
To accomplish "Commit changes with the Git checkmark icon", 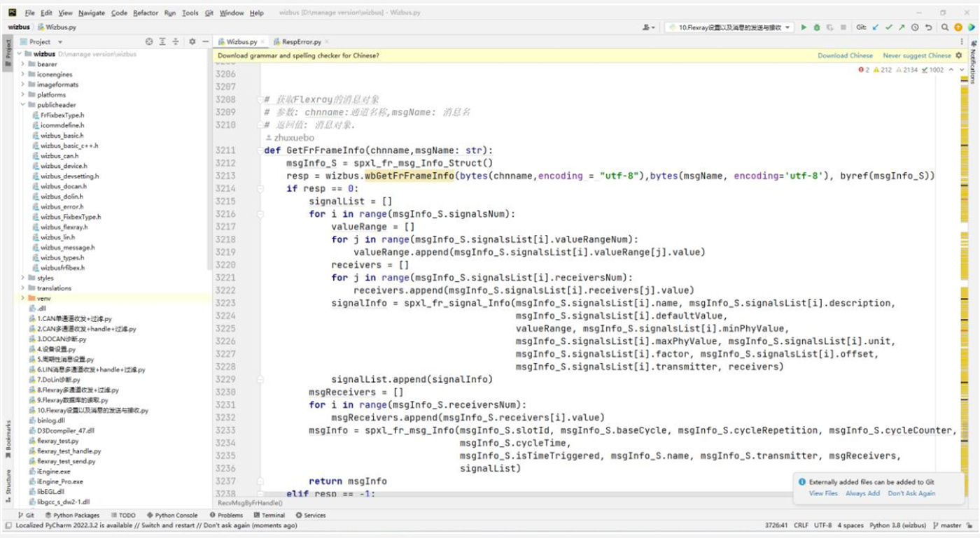I will [x=889, y=27].
